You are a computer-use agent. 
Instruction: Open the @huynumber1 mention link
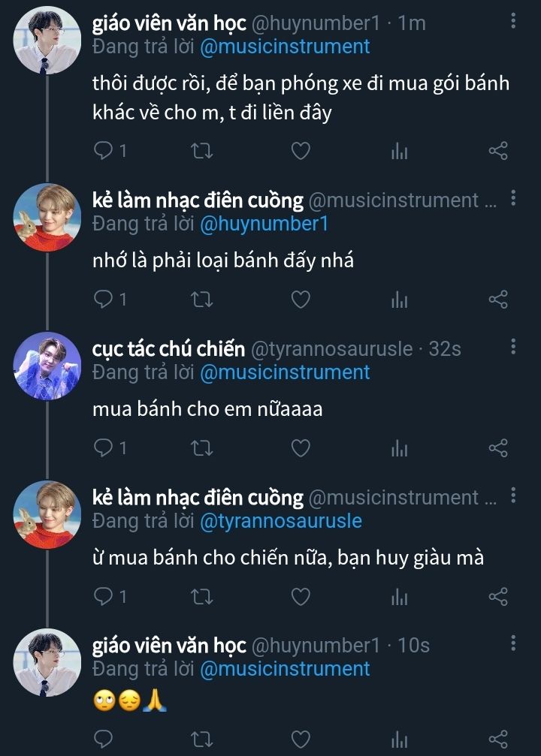pyautogui.click(x=264, y=223)
